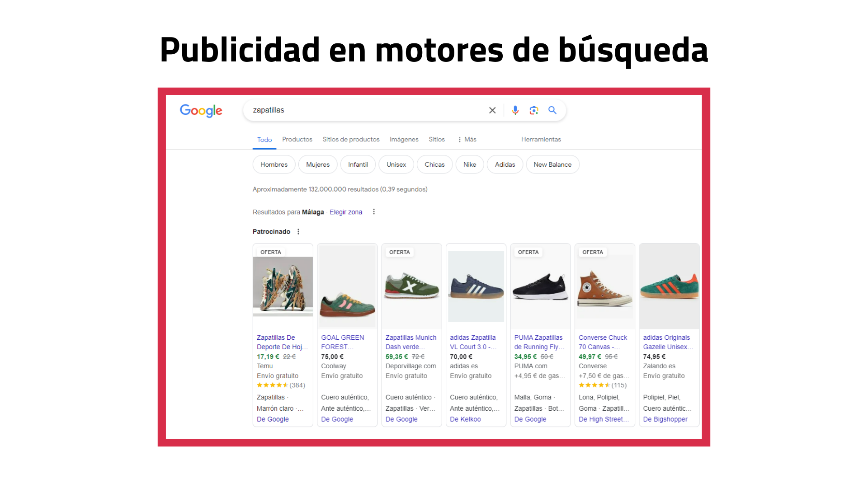
Task: Click De Google under PUMA card
Action: pyautogui.click(x=530, y=419)
